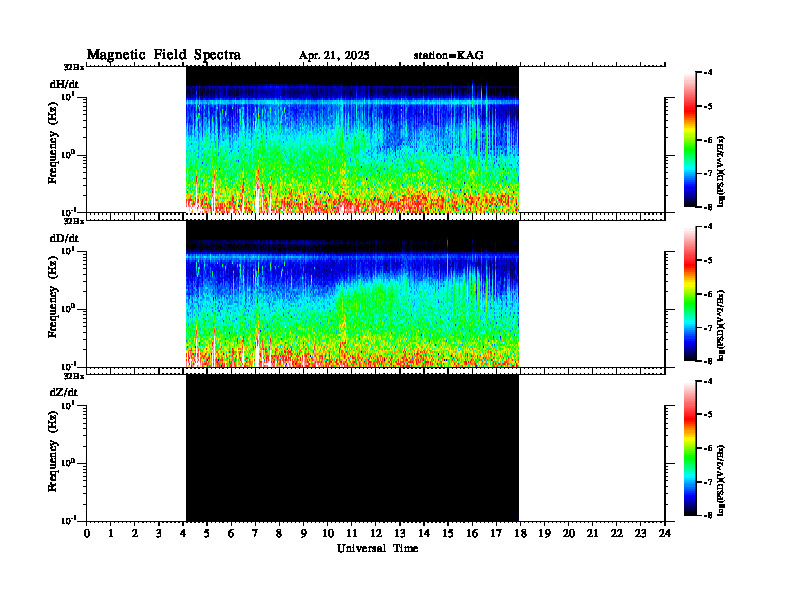The image size is (792, 612).
Task: Click hour "6" on the Universal Time axis
Action: 231,534
